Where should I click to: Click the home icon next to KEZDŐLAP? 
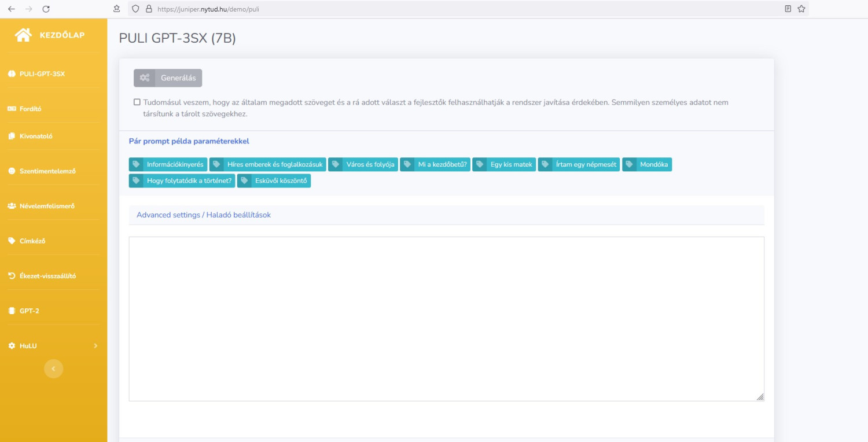click(x=23, y=35)
